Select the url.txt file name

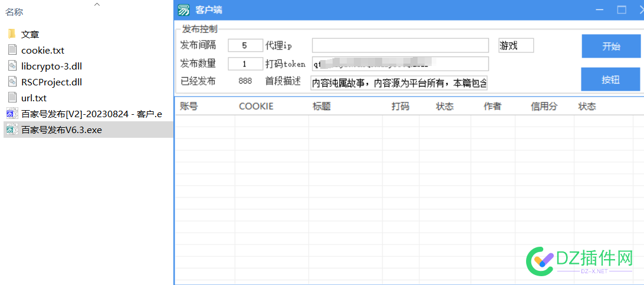[x=34, y=98]
